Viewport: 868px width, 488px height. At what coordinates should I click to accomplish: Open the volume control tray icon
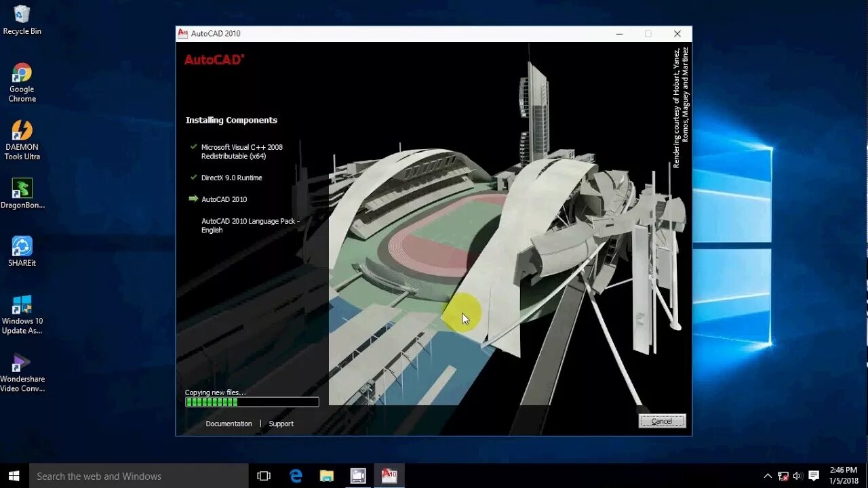797,476
